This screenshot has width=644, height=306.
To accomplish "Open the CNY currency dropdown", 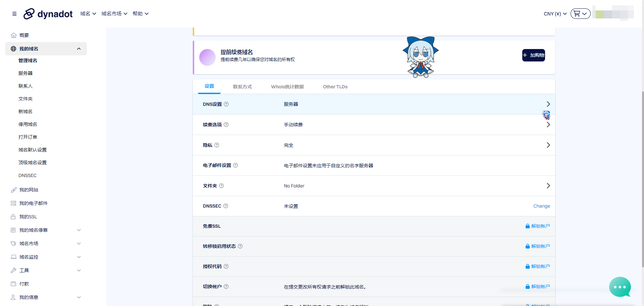I will pyautogui.click(x=554, y=14).
